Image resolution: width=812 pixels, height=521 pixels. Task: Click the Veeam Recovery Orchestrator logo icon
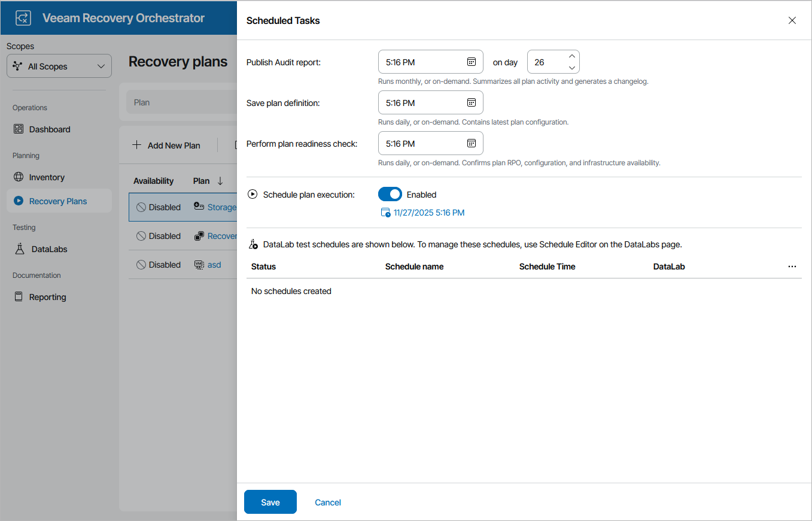(23, 18)
